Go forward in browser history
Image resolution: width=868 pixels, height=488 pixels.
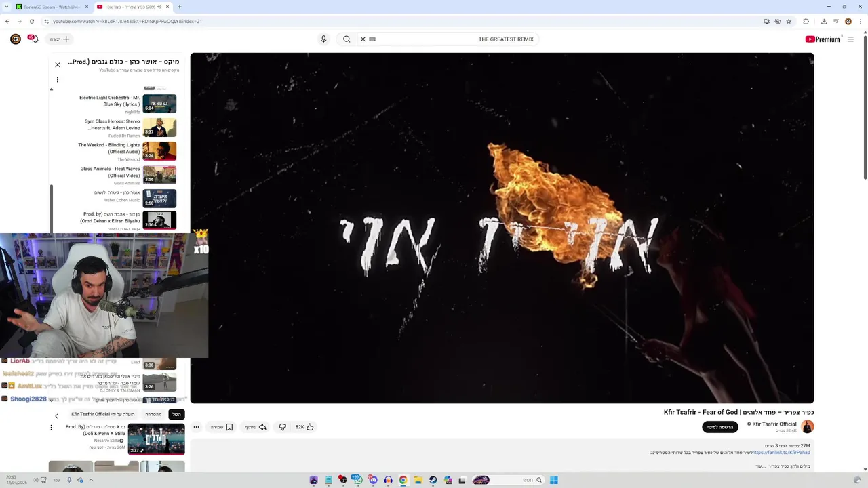pyautogui.click(x=20, y=21)
